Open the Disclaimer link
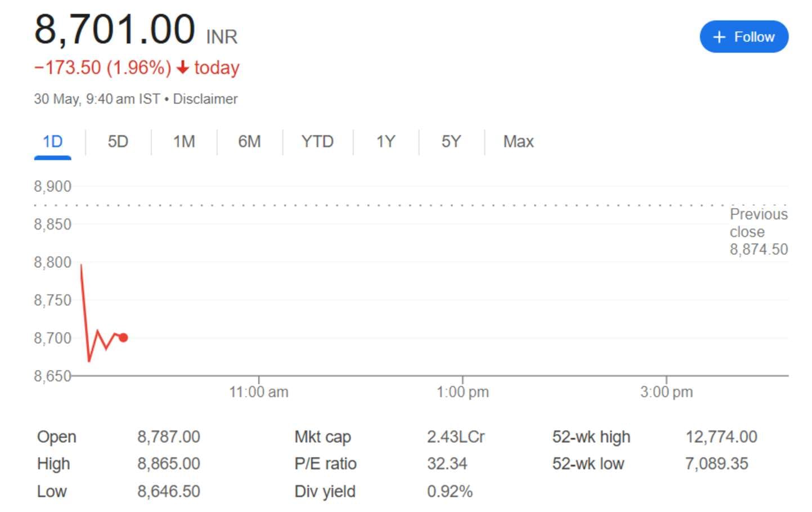Screen dimensions: 812x512 click(x=205, y=99)
